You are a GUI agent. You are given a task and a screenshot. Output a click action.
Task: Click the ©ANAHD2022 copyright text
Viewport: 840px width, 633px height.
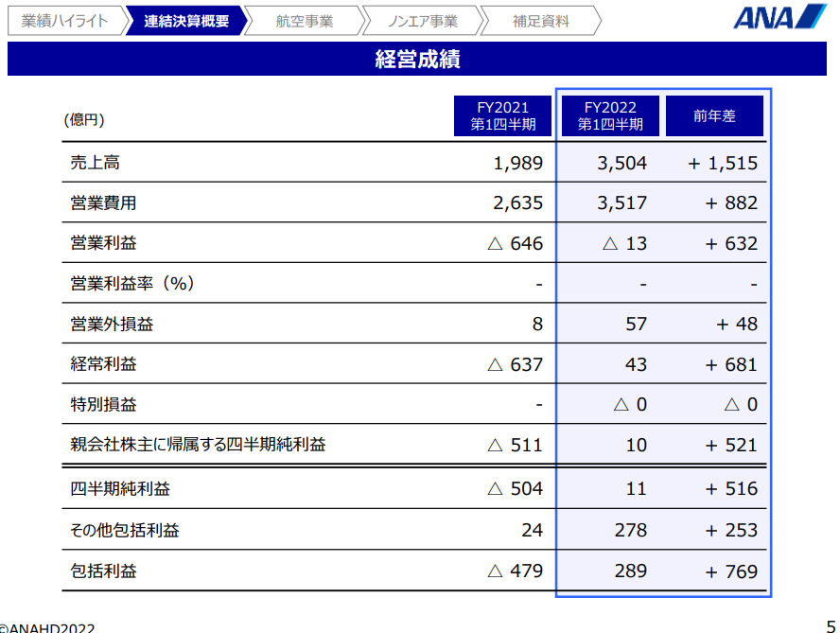pyautogui.click(x=47, y=626)
